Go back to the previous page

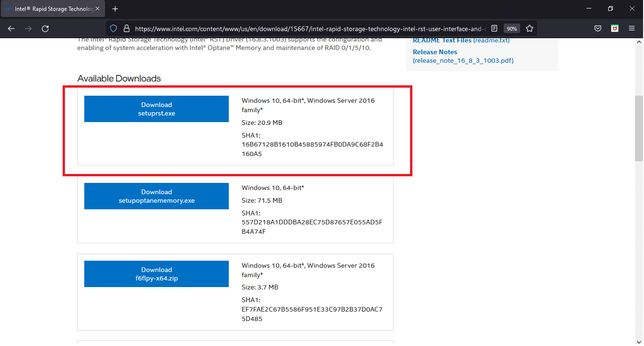point(11,29)
